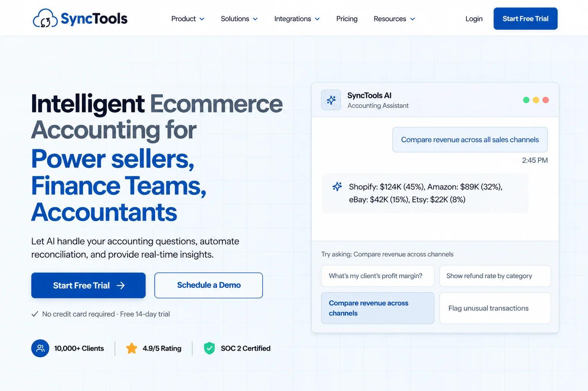Viewport: 588px width, 391px height.
Task: Click the arrow icon in Start Free Trial hero button
Action: pyautogui.click(x=120, y=285)
